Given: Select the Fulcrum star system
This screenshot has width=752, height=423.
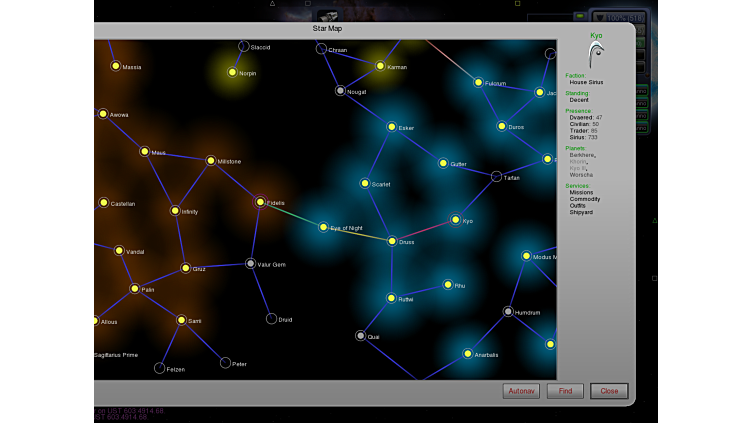Looking at the screenshot, I should (x=478, y=83).
